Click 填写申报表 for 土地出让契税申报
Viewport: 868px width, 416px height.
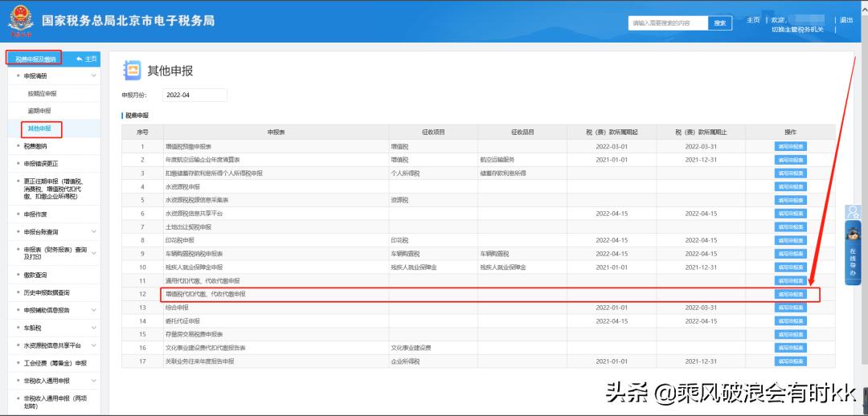(791, 226)
